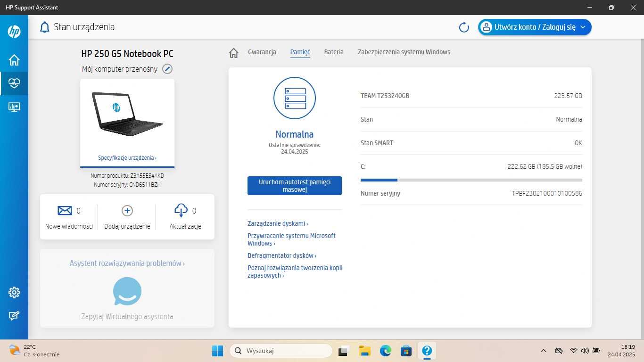Open the feedback pencil icon in the sidebar

(14, 316)
